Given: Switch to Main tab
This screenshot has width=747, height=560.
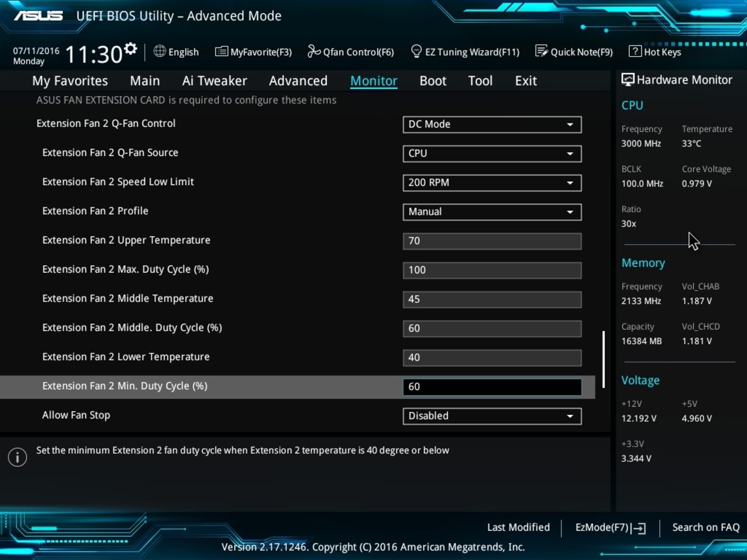Looking at the screenshot, I should click(145, 81).
